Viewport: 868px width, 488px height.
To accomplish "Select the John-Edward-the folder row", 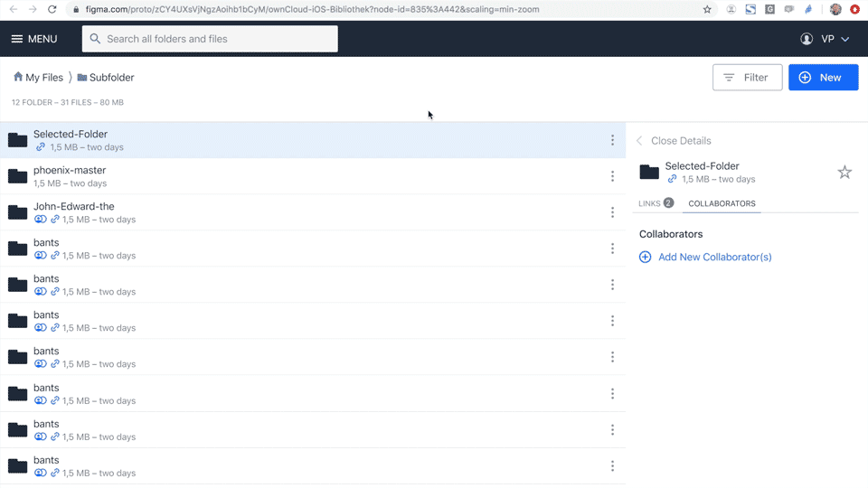I will pyautogui.click(x=313, y=212).
